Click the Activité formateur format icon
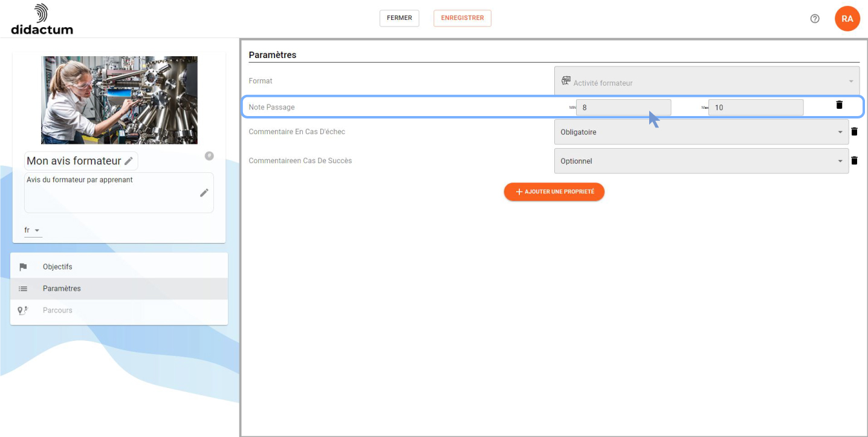868x437 pixels. click(x=566, y=81)
